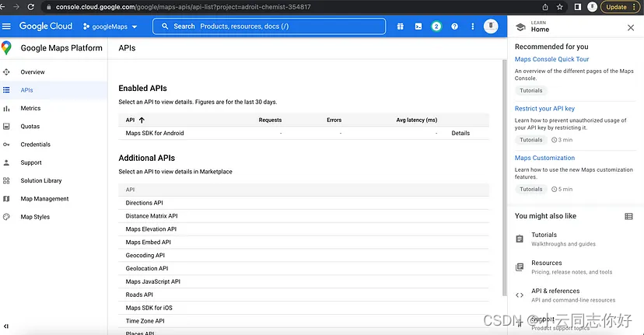The width and height of the screenshot is (644, 335).
Task: Open Resources pricing and release notes item
Action: coord(575,267)
